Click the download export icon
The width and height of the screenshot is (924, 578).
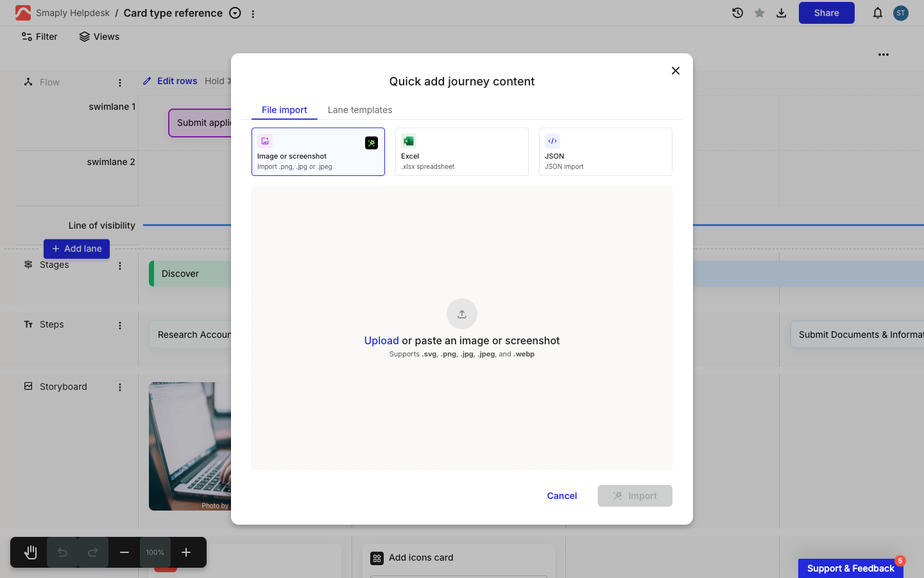pyautogui.click(x=782, y=13)
